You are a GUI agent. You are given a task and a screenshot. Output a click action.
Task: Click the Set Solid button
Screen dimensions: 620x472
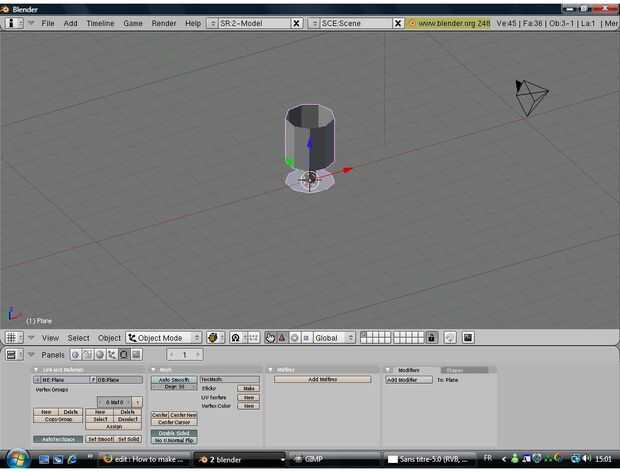point(129,439)
